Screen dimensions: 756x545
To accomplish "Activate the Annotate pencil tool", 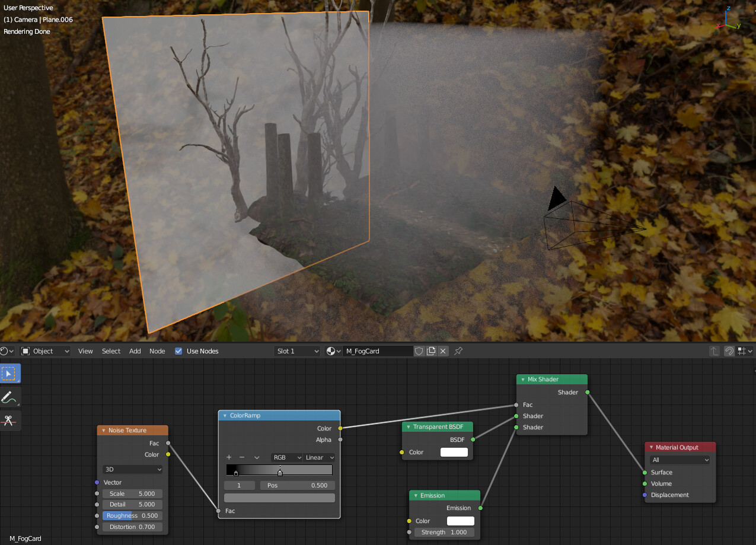I will (9, 397).
